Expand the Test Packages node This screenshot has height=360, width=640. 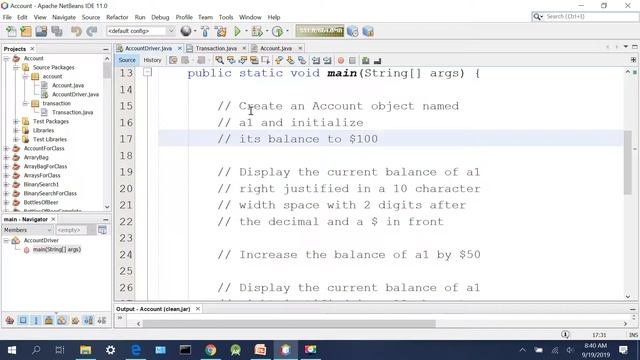(16, 121)
